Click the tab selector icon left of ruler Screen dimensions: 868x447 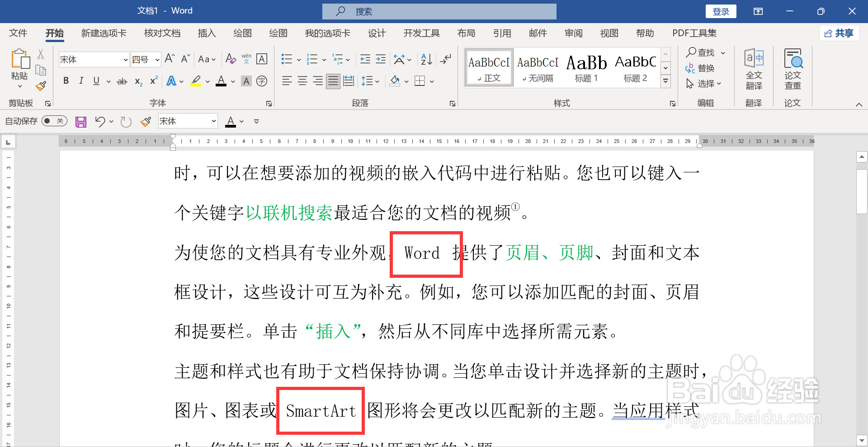pyautogui.click(x=8, y=143)
